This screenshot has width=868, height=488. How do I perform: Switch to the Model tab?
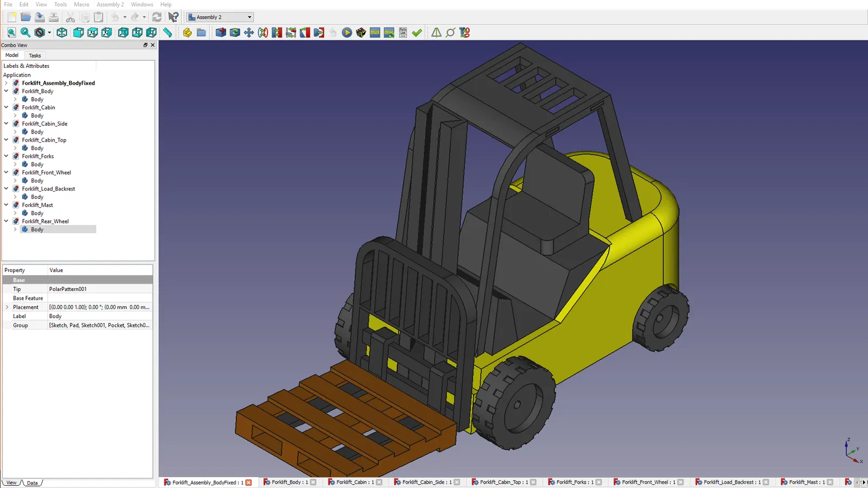(12, 55)
